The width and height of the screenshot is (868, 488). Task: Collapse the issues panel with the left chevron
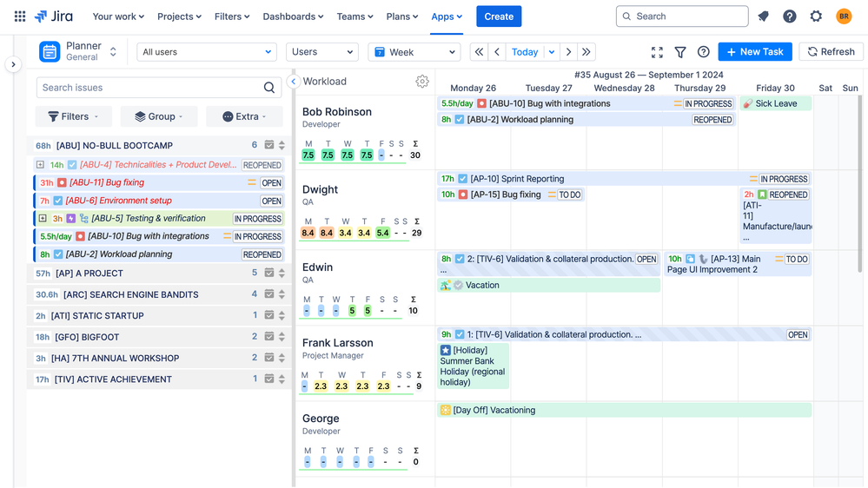294,82
